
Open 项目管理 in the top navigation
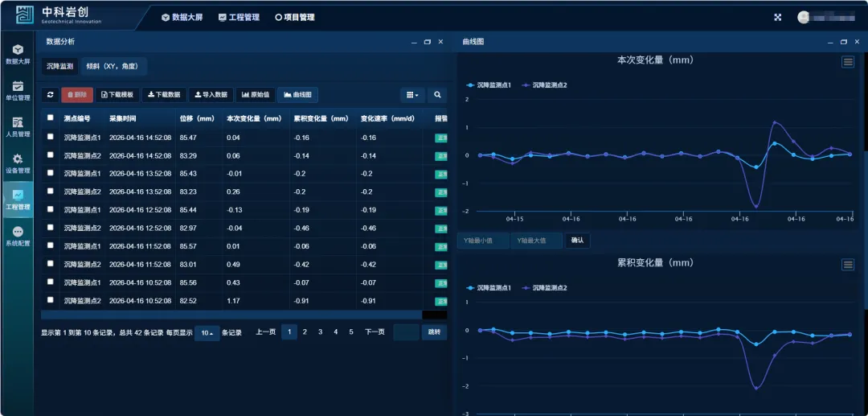point(295,17)
